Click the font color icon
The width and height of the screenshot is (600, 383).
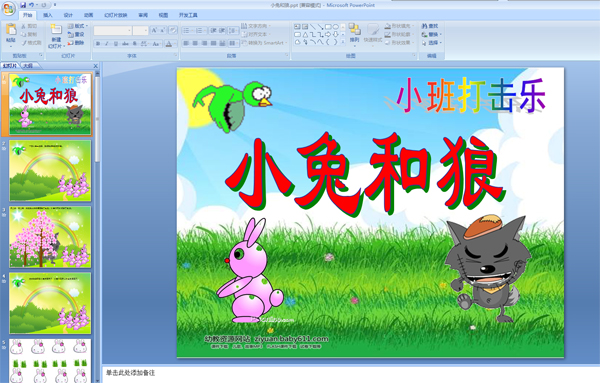pos(169,44)
